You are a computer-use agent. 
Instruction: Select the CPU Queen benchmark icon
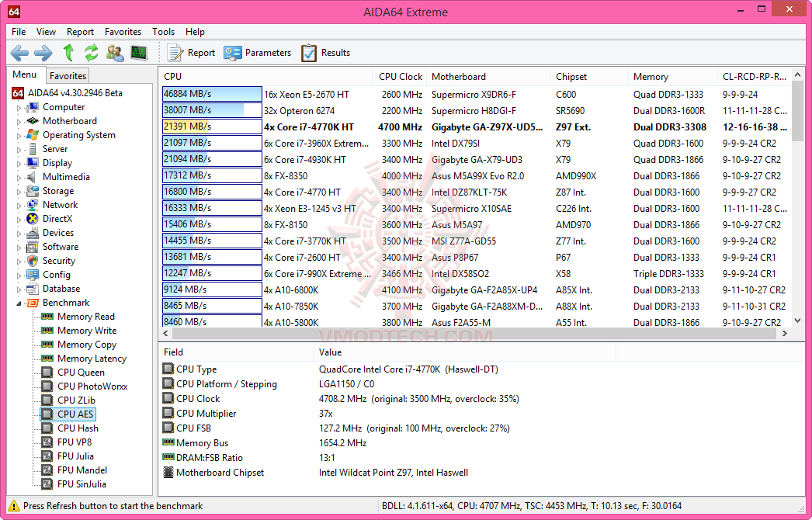tap(47, 373)
